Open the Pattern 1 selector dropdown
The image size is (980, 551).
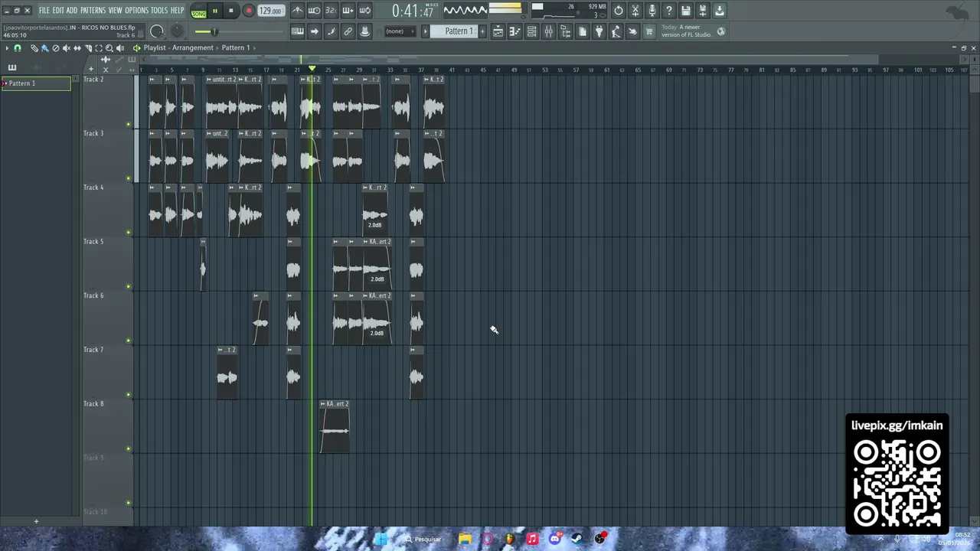click(x=453, y=31)
